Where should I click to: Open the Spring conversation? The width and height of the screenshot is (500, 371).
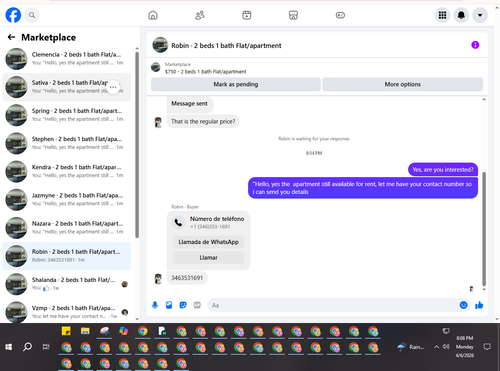coord(67,115)
